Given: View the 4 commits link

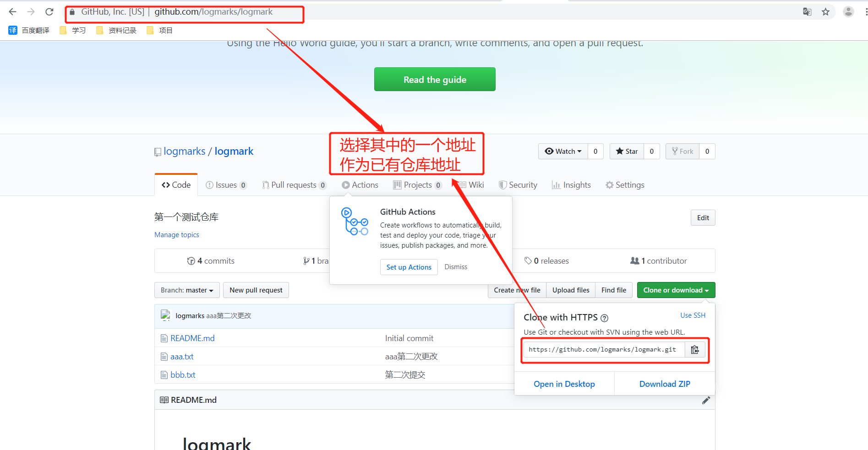Looking at the screenshot, I should tap(211, 261).
